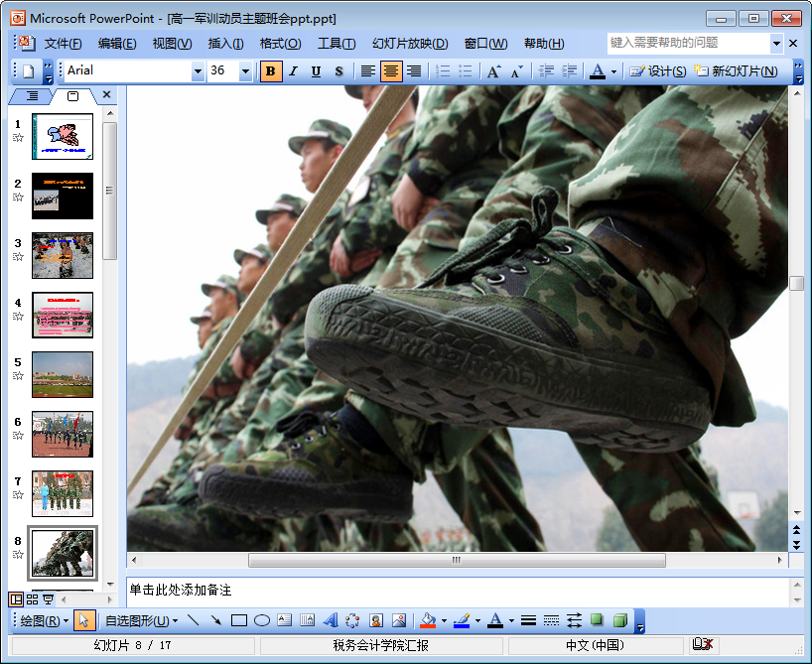Apply drawing toolbar font color
812x664 pixels.
[x=495, y=620]
